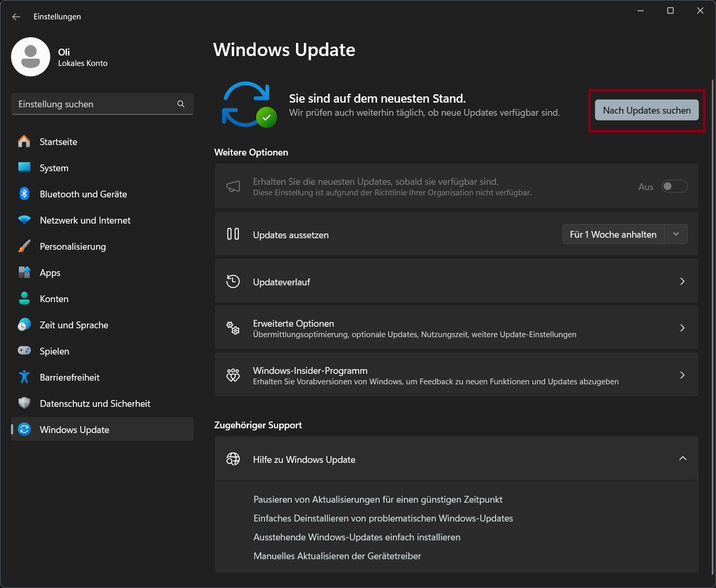This screenshot has width=716, height=588.
Task: Click the Wi-Fi icon for Netzwerk und Internet
Action: coord(24,220)
